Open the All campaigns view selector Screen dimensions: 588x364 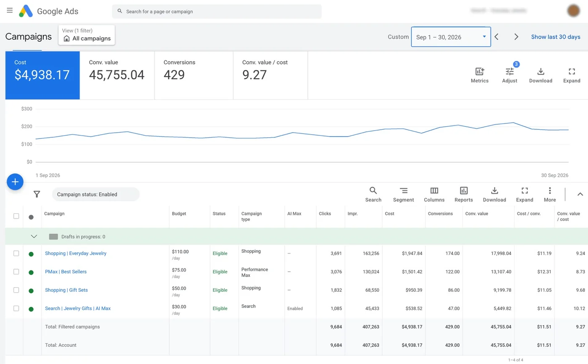click(87, 35)
